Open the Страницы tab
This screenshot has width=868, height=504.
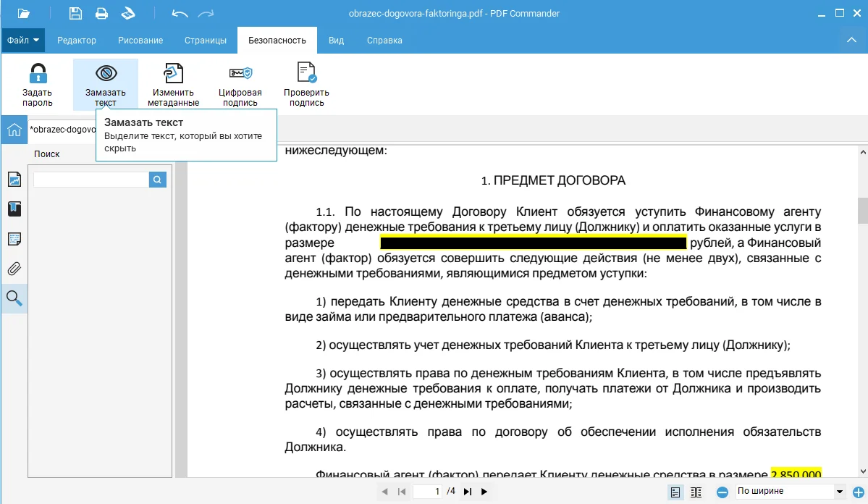(x=206, y=41)
